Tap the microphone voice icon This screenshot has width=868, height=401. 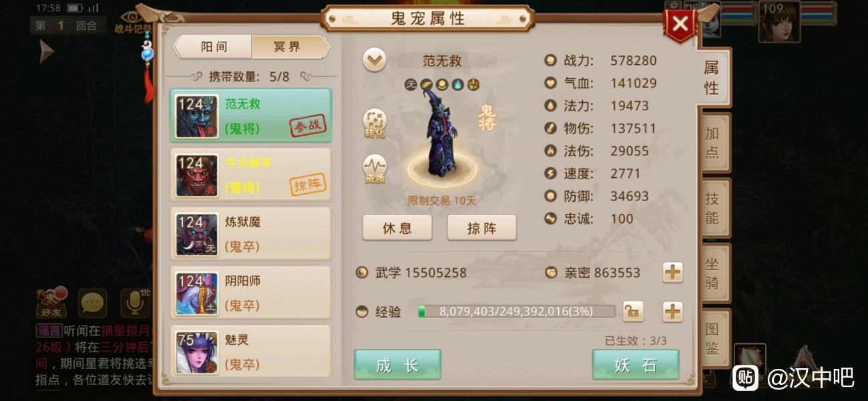(x=135, y=303)
